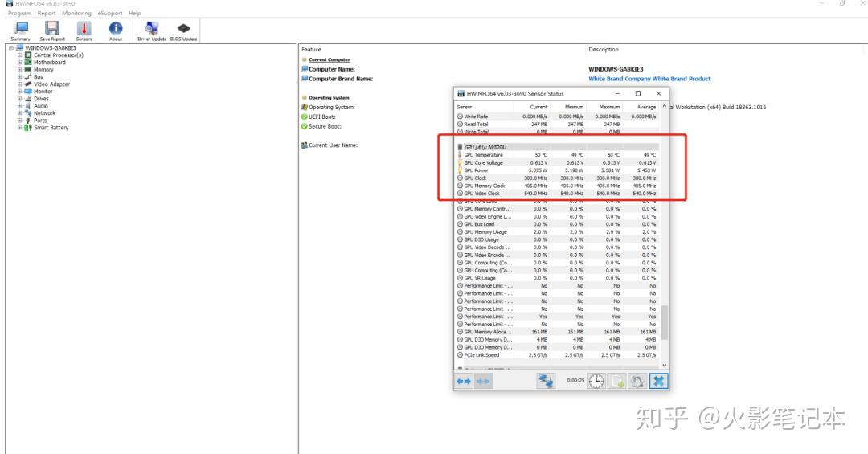Click the GPU Clock sensor icon
The image size is (868, 454).
click(x=460, y=178)
